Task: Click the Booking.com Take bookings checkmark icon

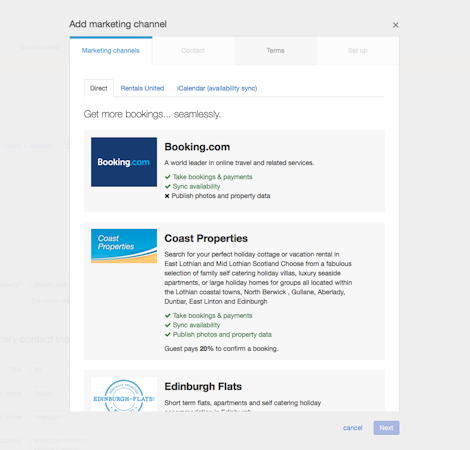Action: click(168, 177)
